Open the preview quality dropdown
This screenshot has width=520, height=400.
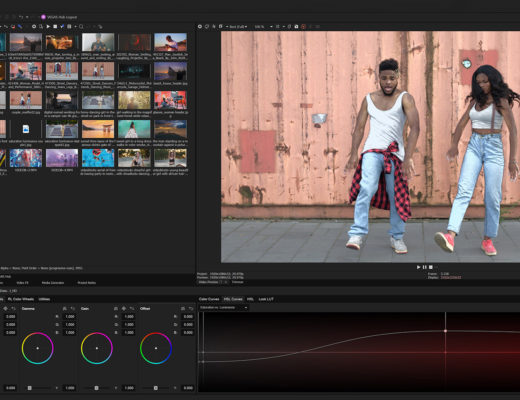pos(238,26)
